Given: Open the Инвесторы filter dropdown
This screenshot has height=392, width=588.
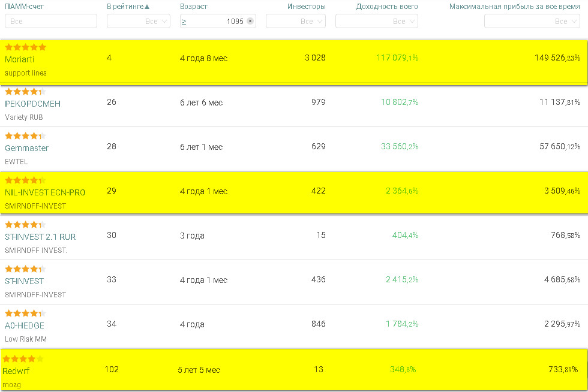Looking at the screenshot, I should pos(295,22).
